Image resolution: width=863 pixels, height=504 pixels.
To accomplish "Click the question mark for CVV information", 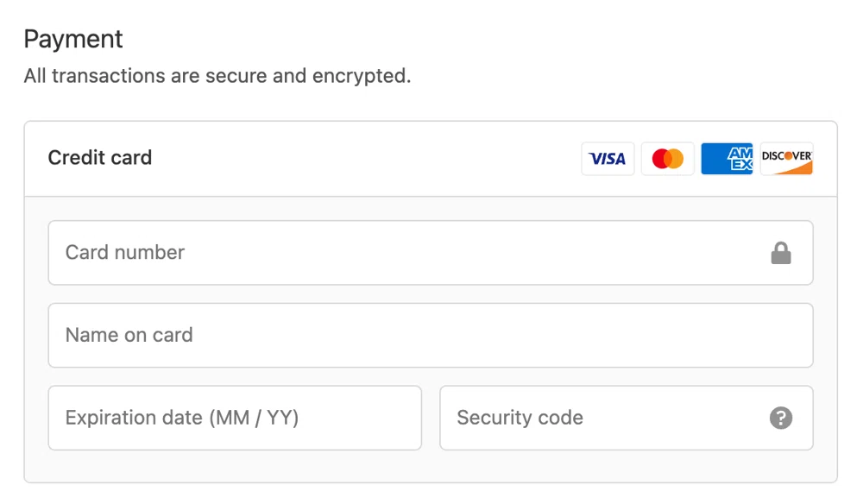I will coord(781,418).
